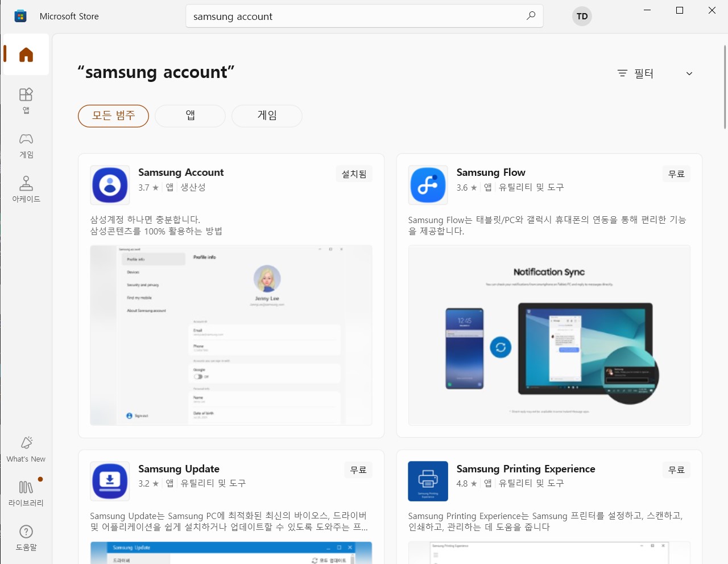The width and height of the screenshot is (728, 564).
Task: Expand the 필터 dropdown chevron
Action: [689, 73]
